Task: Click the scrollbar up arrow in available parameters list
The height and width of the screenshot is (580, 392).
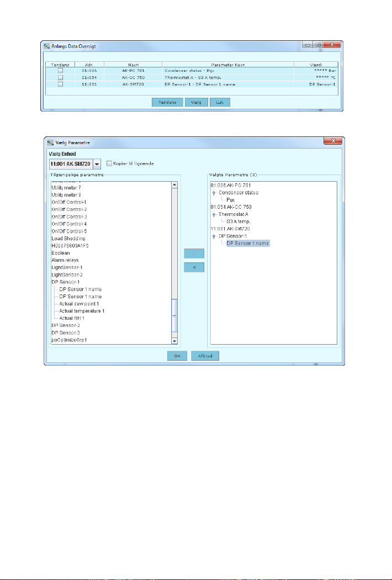Action: 174,184
